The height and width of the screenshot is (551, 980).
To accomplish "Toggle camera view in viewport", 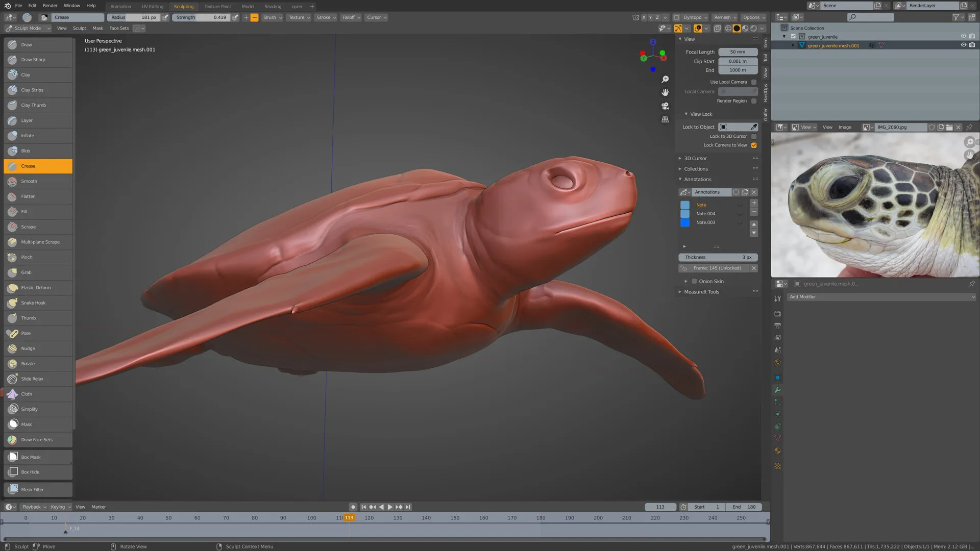I will point(665,106).
